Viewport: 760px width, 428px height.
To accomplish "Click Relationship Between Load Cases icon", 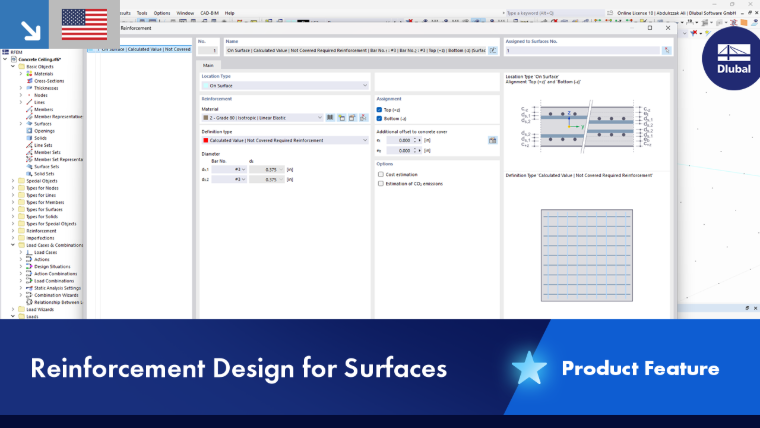I will 29,302.
